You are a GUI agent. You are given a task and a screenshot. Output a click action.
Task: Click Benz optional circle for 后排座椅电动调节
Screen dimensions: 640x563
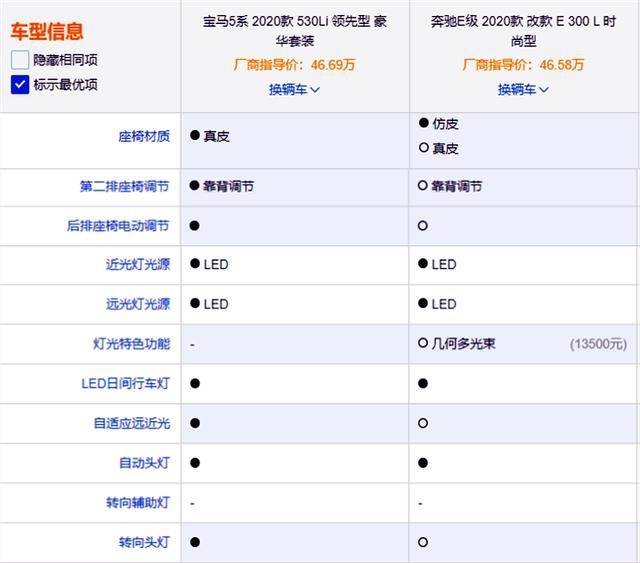click(x=423, y=226)
